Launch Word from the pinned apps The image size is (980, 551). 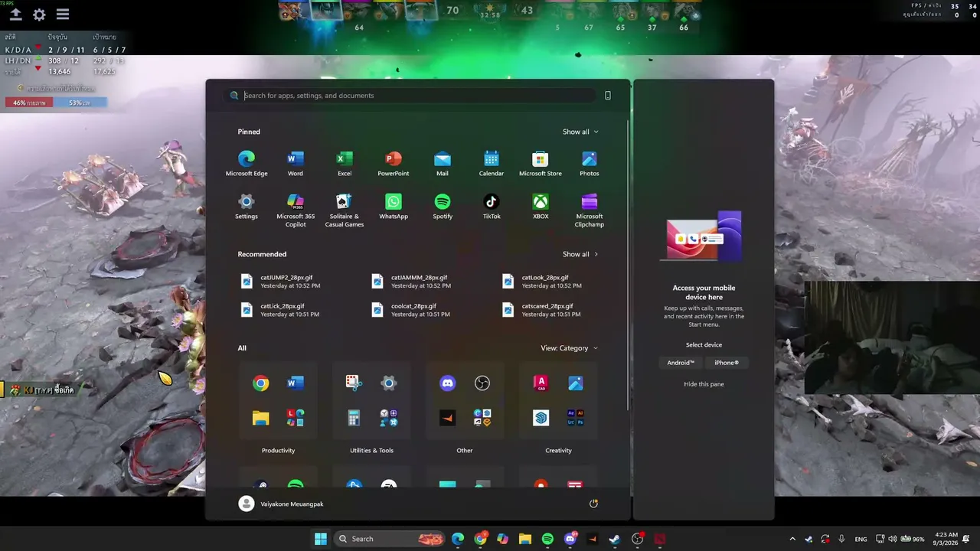295,164
